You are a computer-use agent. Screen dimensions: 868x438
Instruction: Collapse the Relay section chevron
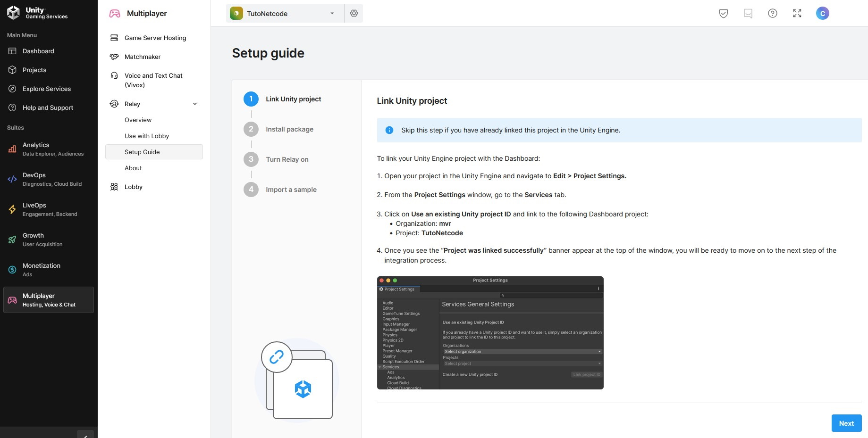point(195,104)
